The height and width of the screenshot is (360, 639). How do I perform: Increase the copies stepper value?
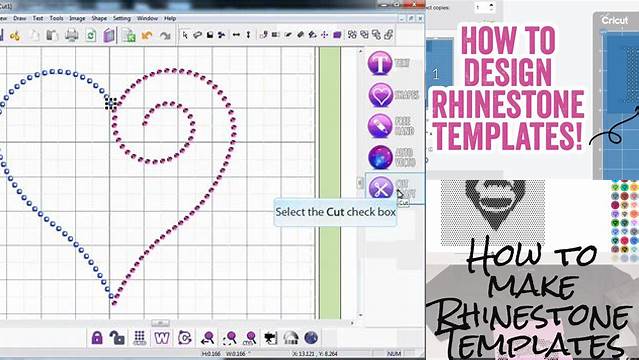coord(491,4)
